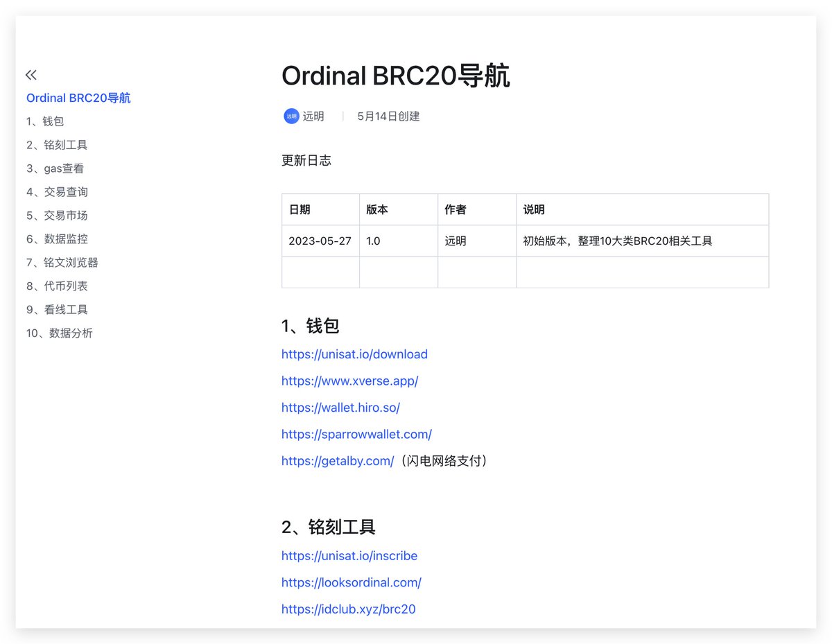Go to 10、数据分析 in the sidebar outline
Image resolution: width=832 pixels, height=644 pixels.
[60, 333]
